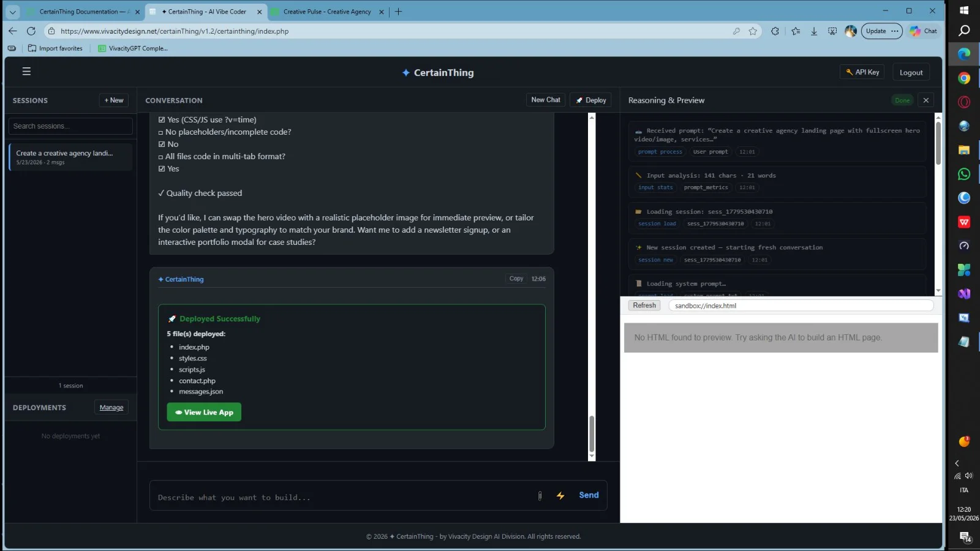Click the conversation scrollbar thumb
This screenshot has height=551, width=980.
point(592,433)
